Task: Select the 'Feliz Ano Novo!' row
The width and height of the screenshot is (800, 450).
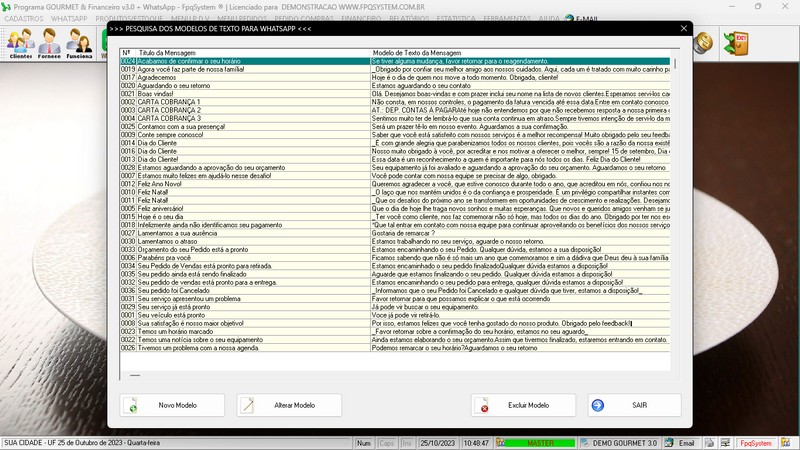Action: [395, 184]
